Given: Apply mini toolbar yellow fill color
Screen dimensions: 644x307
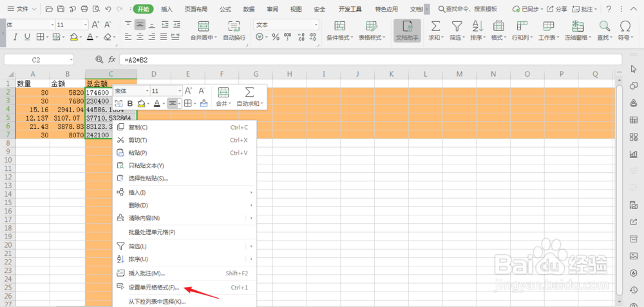Looking at the screenshot, I should (x=141, y=104).
